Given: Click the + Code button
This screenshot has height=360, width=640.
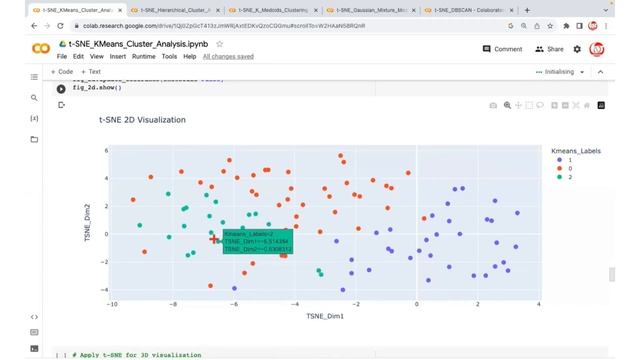Looking at the screenshot, I should (62, 72).
